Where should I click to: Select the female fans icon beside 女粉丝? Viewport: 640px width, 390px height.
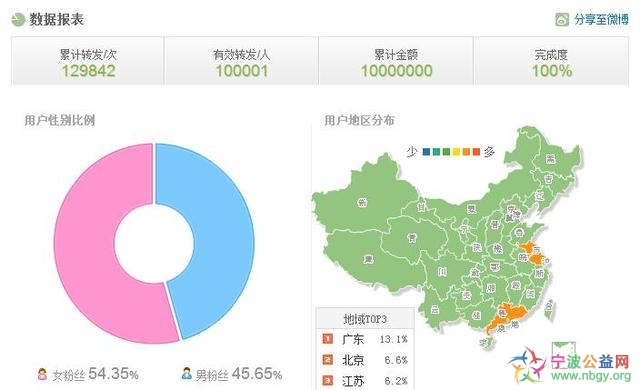(42, 374)
